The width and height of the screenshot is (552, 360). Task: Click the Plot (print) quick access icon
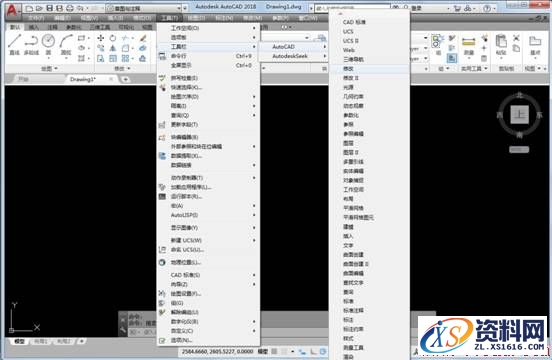click(70, 8)
